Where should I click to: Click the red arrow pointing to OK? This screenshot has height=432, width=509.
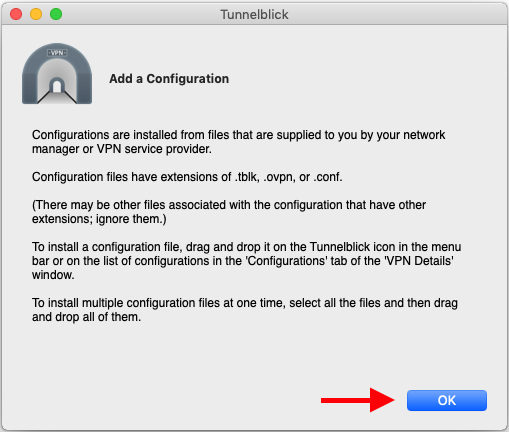coord(358,400)
